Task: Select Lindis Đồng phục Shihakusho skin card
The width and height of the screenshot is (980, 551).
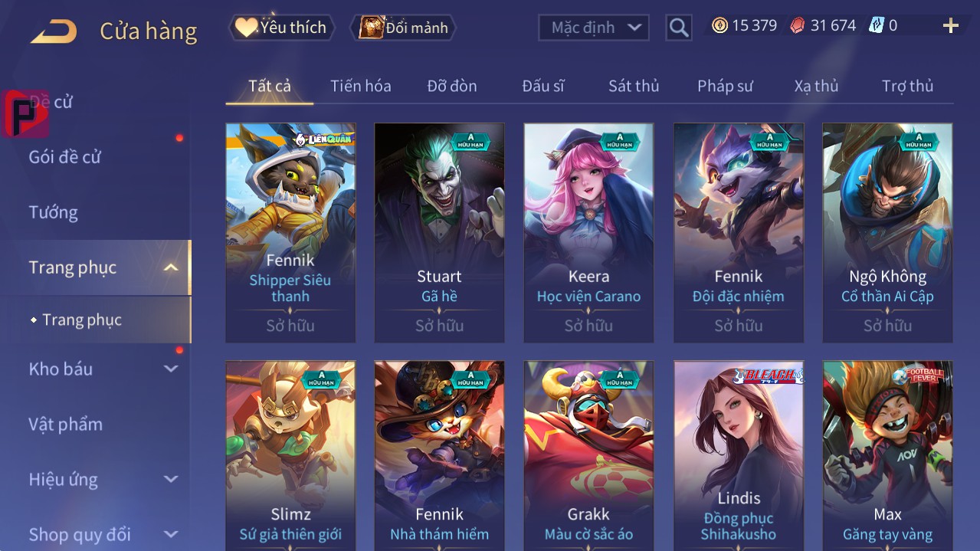Action: (739, 456)
